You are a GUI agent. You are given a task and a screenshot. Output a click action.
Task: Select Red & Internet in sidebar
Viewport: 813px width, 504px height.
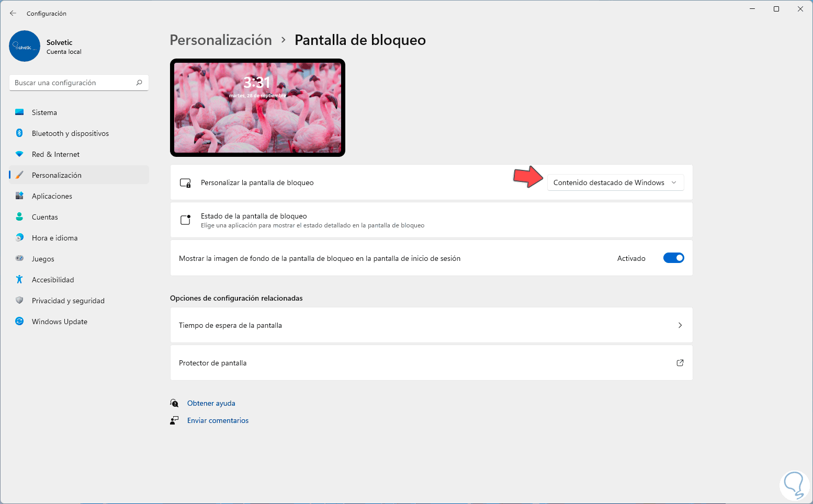pos(79,154)
